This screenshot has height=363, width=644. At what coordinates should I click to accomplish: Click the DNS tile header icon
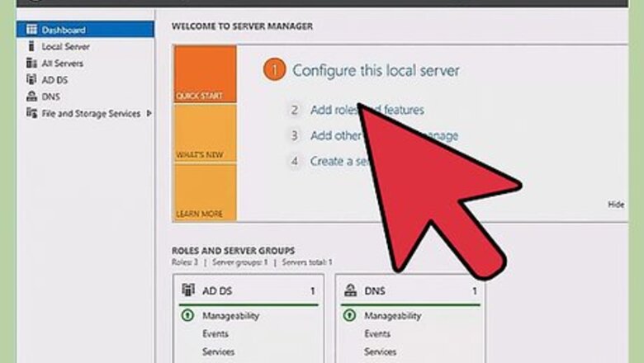(x=350, y=290)
